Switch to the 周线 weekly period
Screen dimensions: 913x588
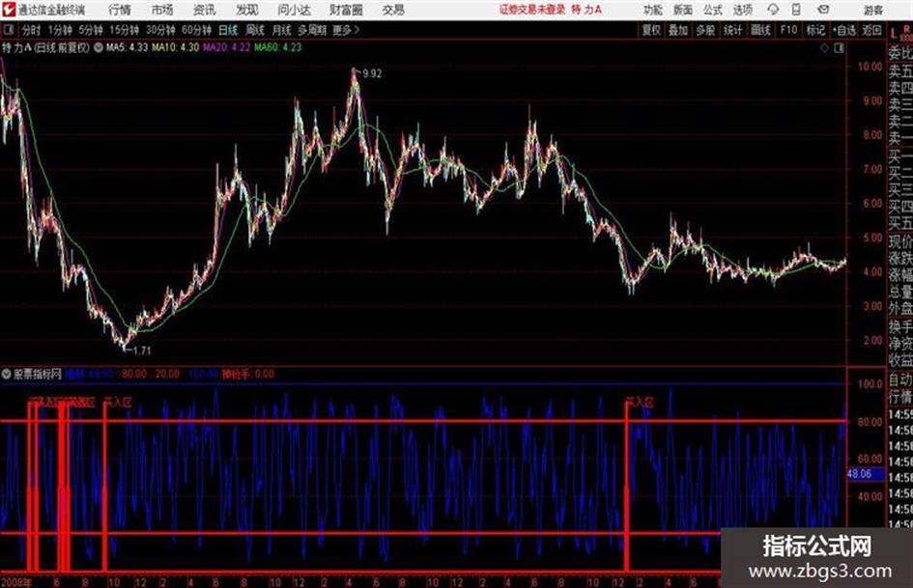tap(255, 30)
